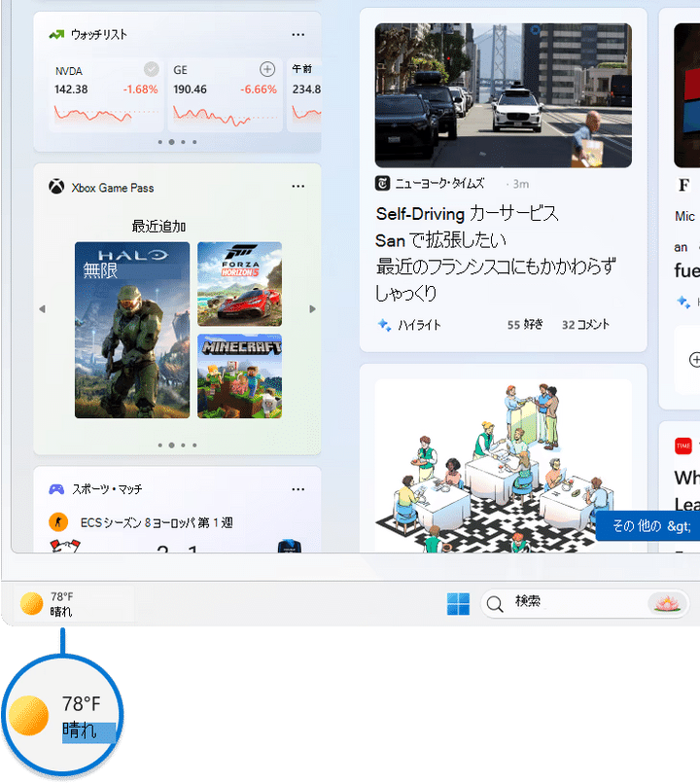The height and width of the screenshot is (784, 700).
Task: Open the weather widget sun icon on taskbar
Action: [31, 603]
